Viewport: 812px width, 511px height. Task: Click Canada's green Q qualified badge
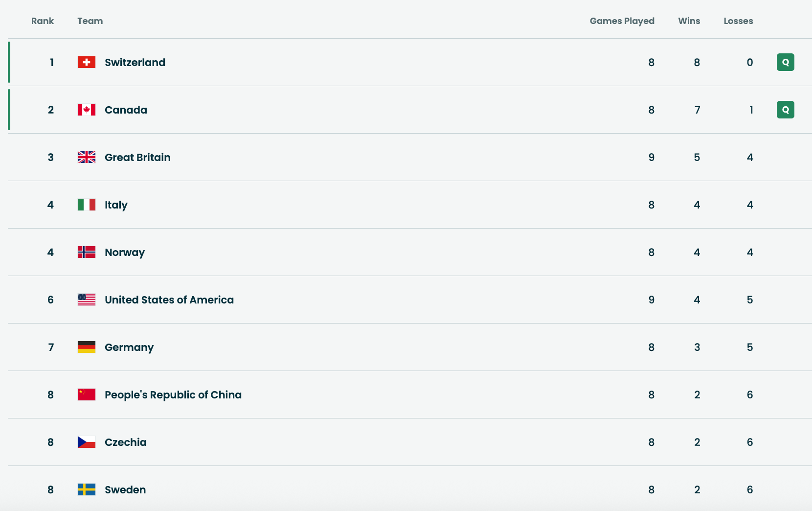coord(785,110)
